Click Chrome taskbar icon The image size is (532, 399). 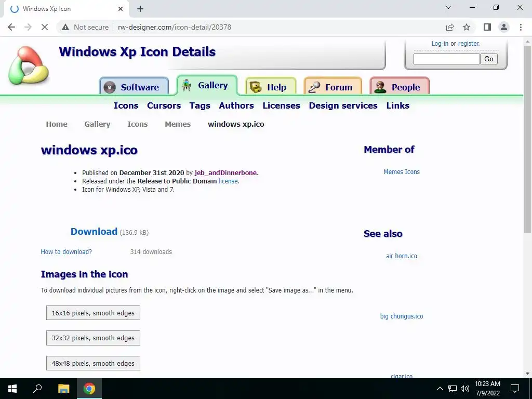[x=89, y=389]
